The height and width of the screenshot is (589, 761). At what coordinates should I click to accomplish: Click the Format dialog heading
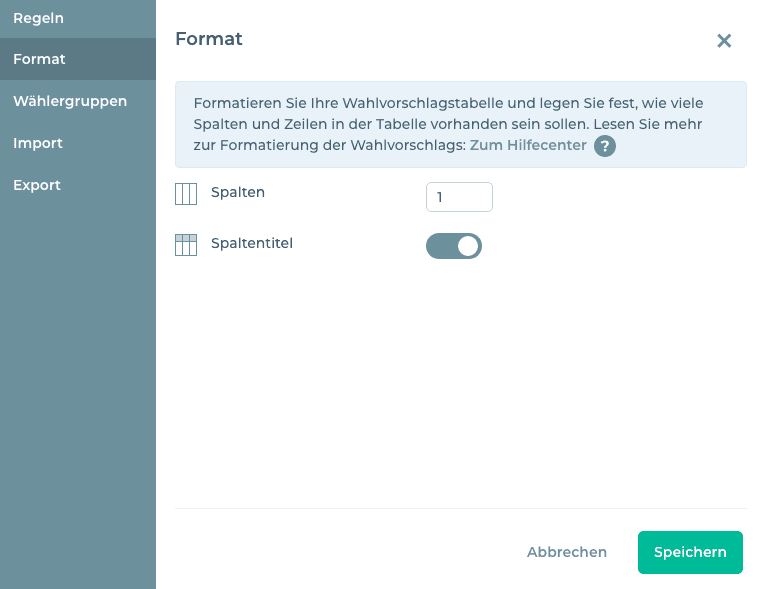[x=209, y=40]
